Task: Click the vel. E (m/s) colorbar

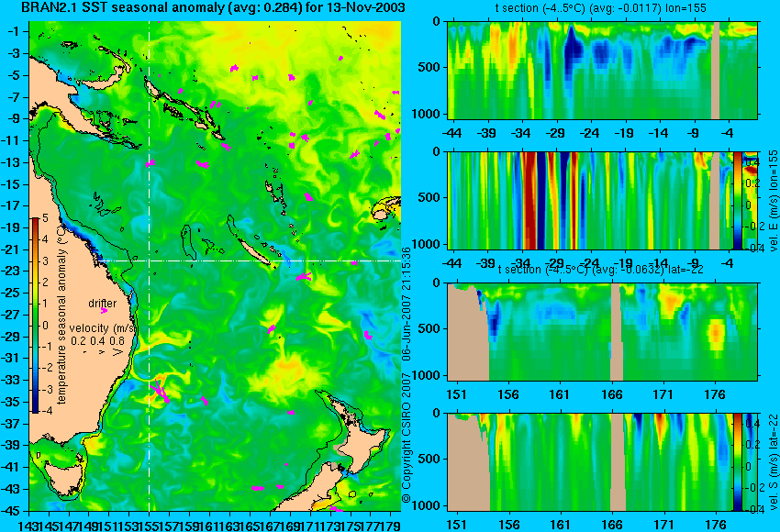Action: coord(738,200)
